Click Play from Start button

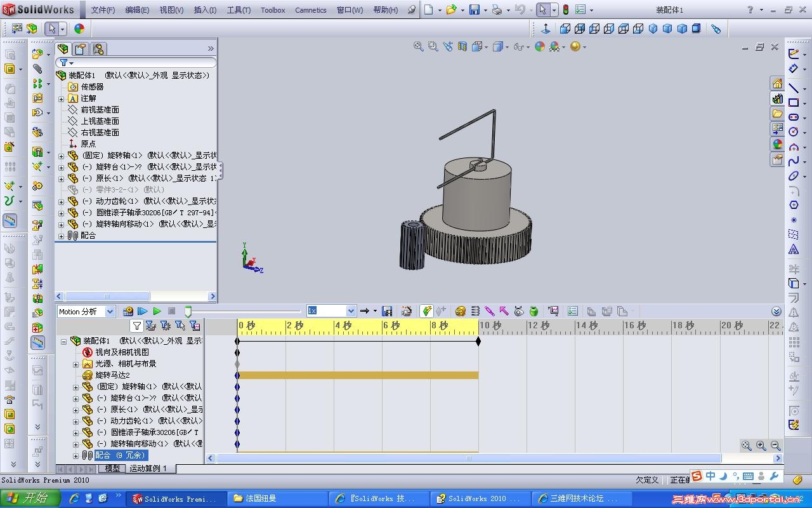point(143,311)
